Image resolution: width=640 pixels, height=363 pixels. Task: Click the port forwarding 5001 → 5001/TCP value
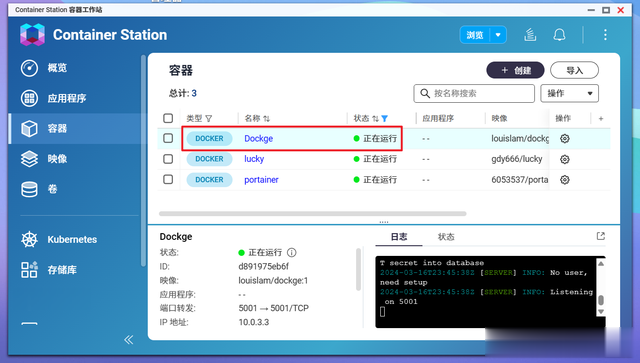tap(273, 308)
